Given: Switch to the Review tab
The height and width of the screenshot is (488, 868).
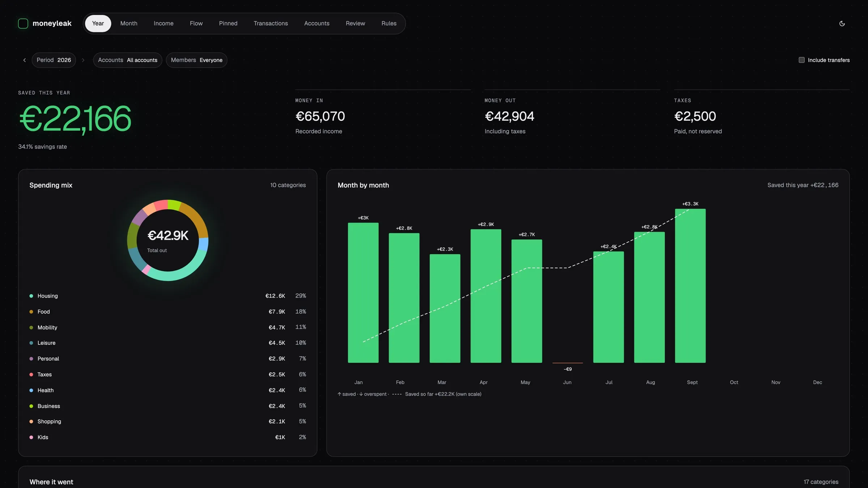Looking at the screenshot, I should point(356,23).
